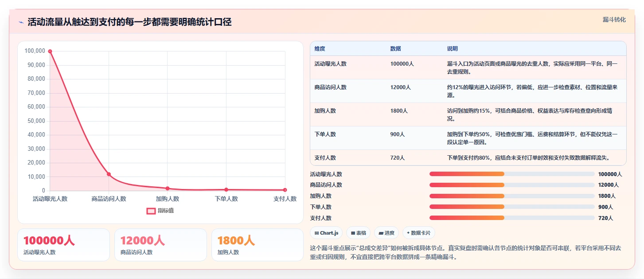Click the 支付人数 progress bar
644x279 pixels.
[512, 218]
